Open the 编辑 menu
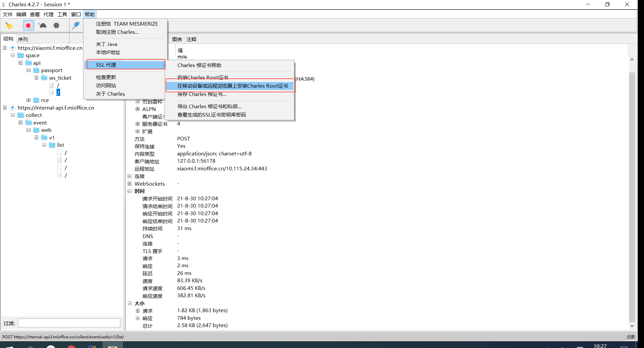This screenshot has height=348, width=644. tap(21, 14)
